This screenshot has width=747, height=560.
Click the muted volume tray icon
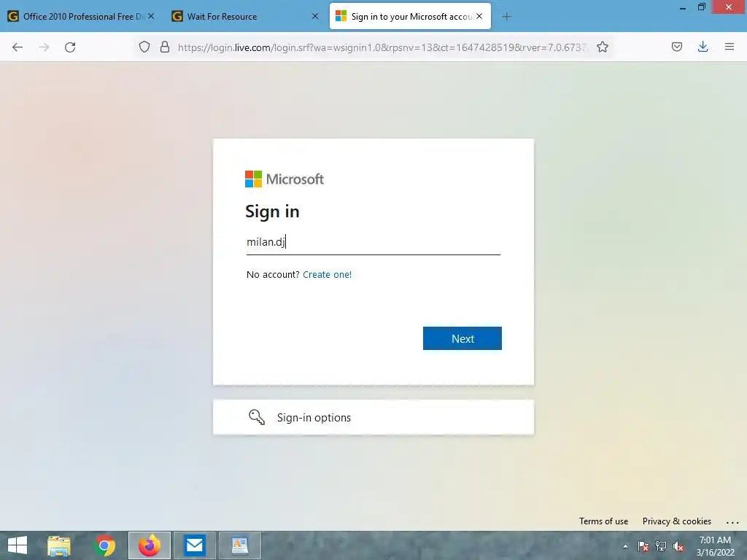[678, 546]
